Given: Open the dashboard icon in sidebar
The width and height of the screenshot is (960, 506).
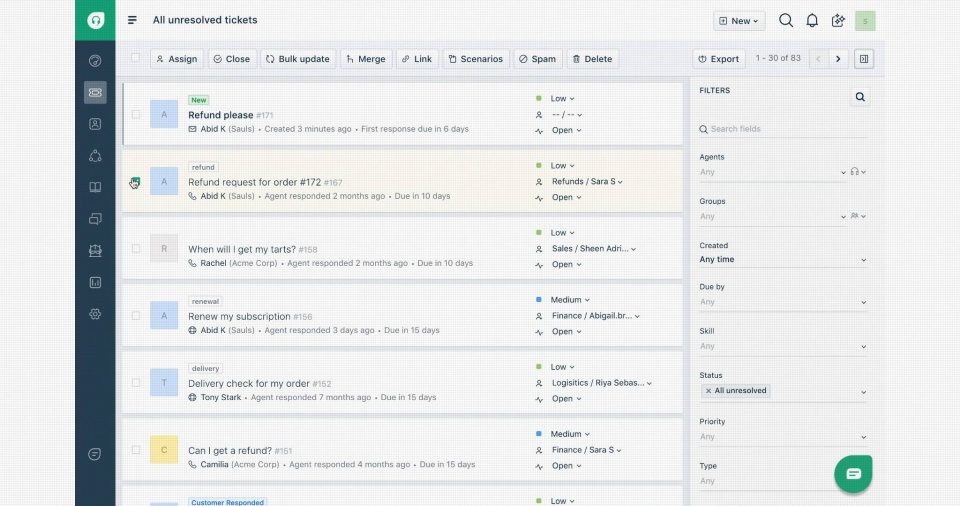Looking at the screenshot, I should [x=95, y=61].
